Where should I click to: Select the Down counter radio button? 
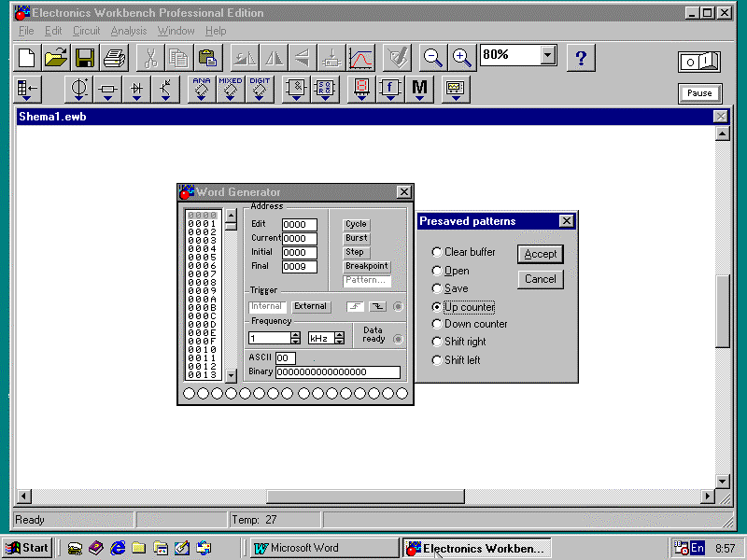(x=436, y=324)
